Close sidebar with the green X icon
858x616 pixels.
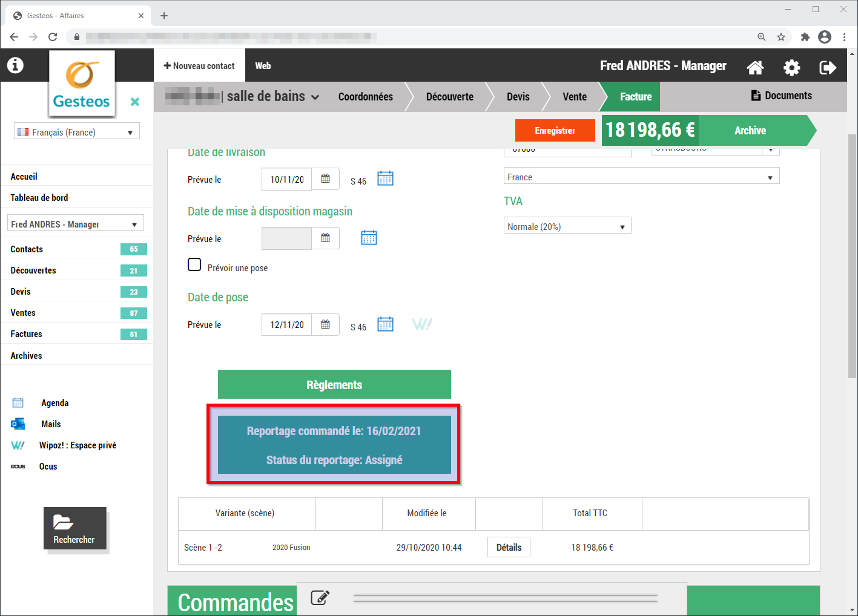(135, 102)
